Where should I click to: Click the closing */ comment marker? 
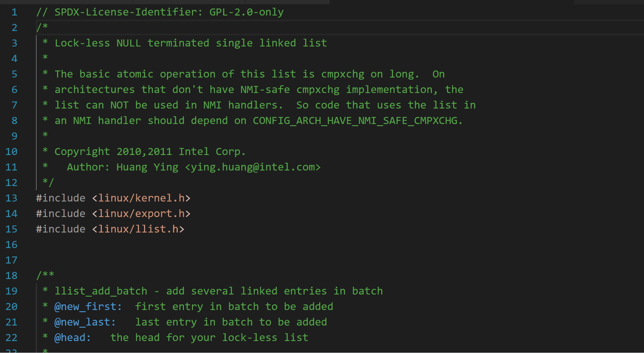point(48,182)
